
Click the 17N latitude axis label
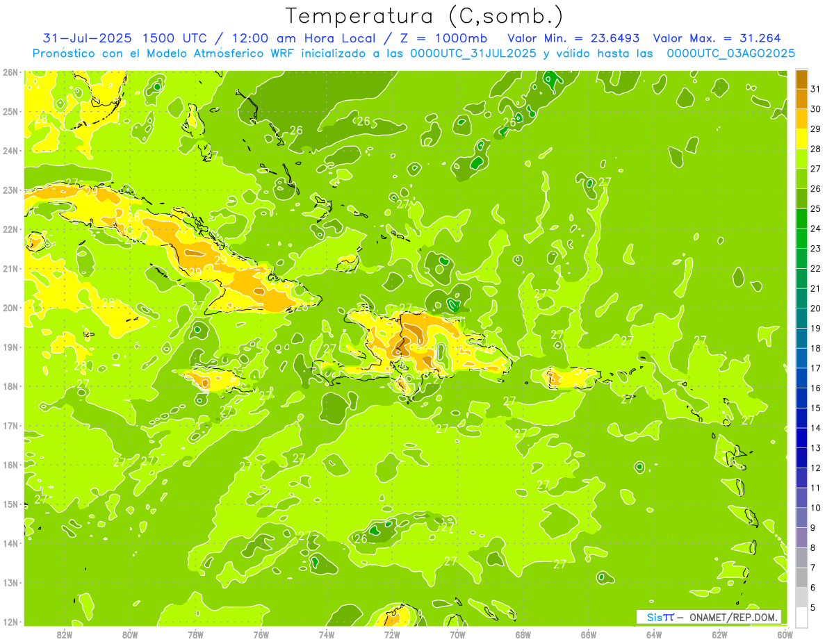pyautogui.click(x=10, y=426)
